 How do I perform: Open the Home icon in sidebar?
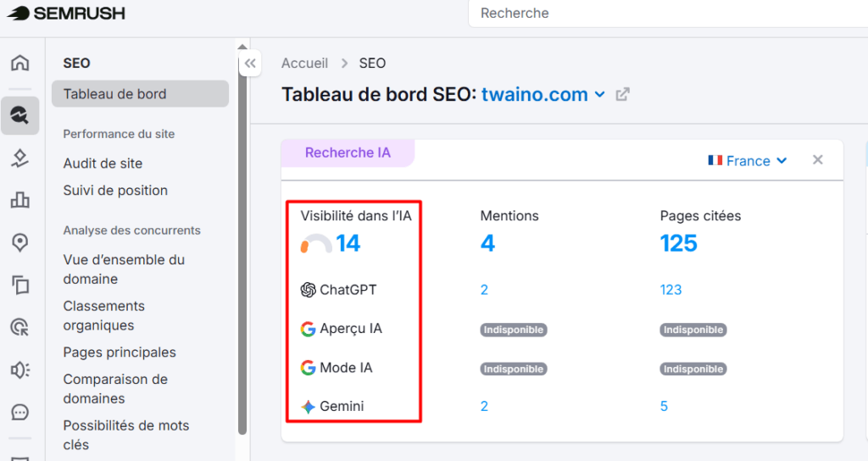[20, 63]
